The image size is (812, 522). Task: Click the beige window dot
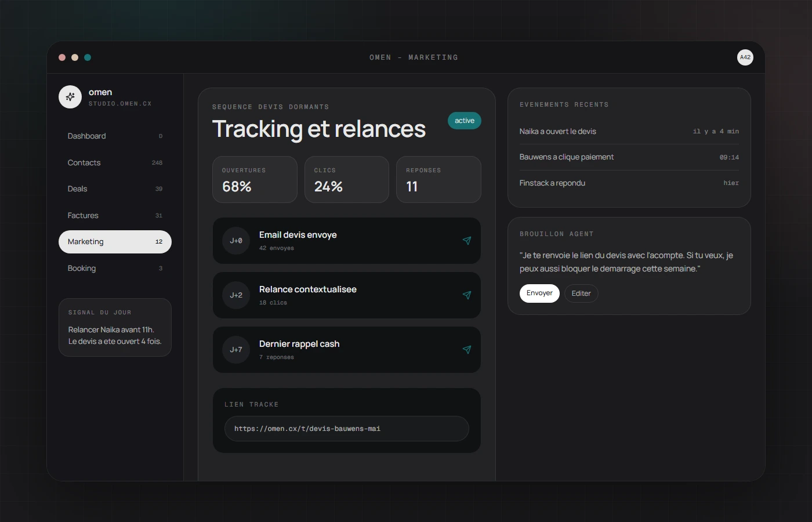(75, 57)
